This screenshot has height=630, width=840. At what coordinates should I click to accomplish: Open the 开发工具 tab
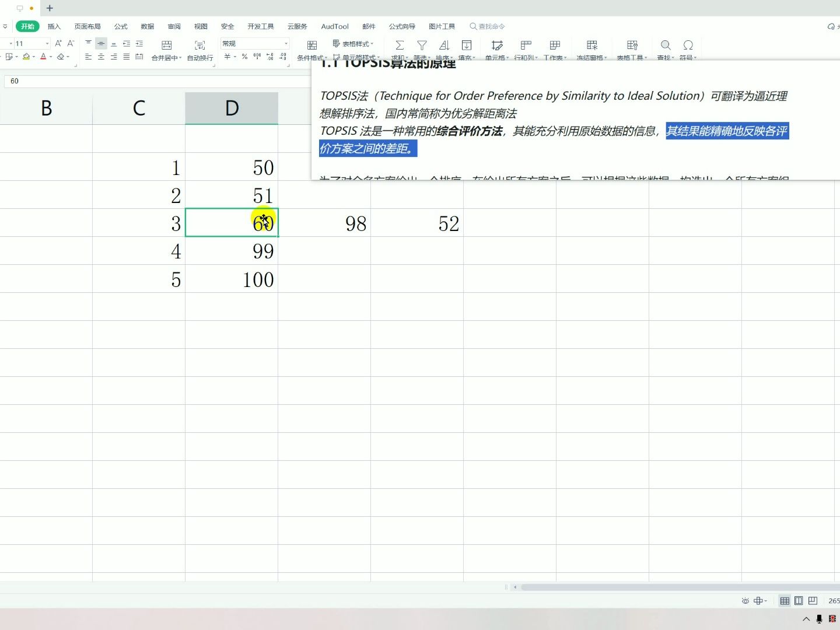pyautogui.click(x=261, y=26)
